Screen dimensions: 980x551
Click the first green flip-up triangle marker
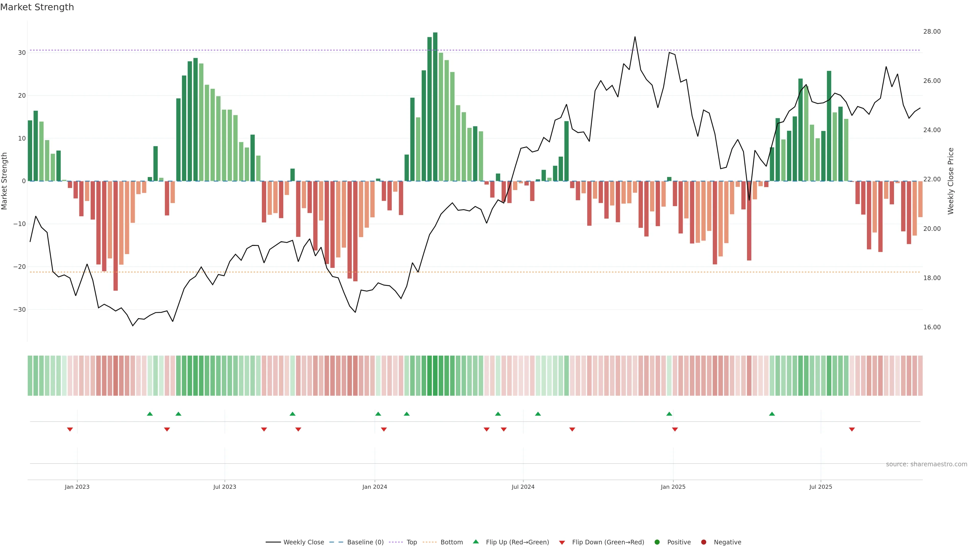[x=150, y=414]
